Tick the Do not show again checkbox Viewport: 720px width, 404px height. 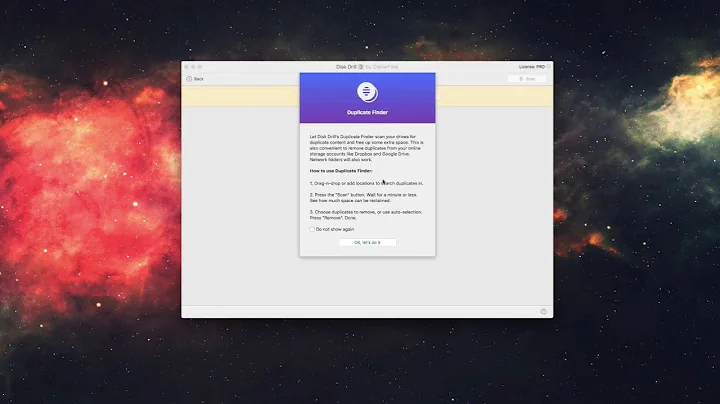point(312,229)
